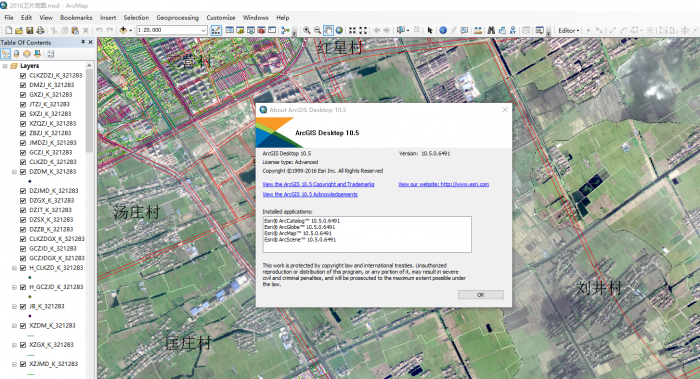Activate the HTML Popup tool
700x379 pixels.
click(x=464, y=30)
